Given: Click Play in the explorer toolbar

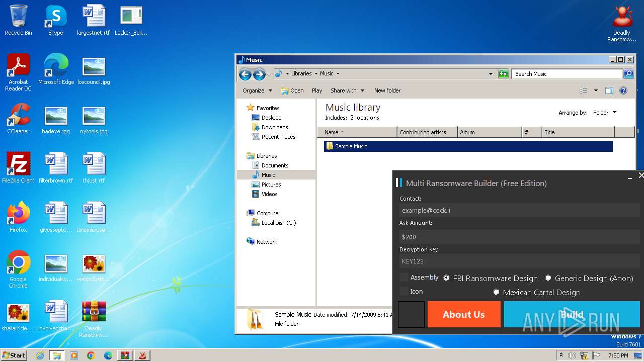Looking at the screenshot, I should tap(317, 90).
